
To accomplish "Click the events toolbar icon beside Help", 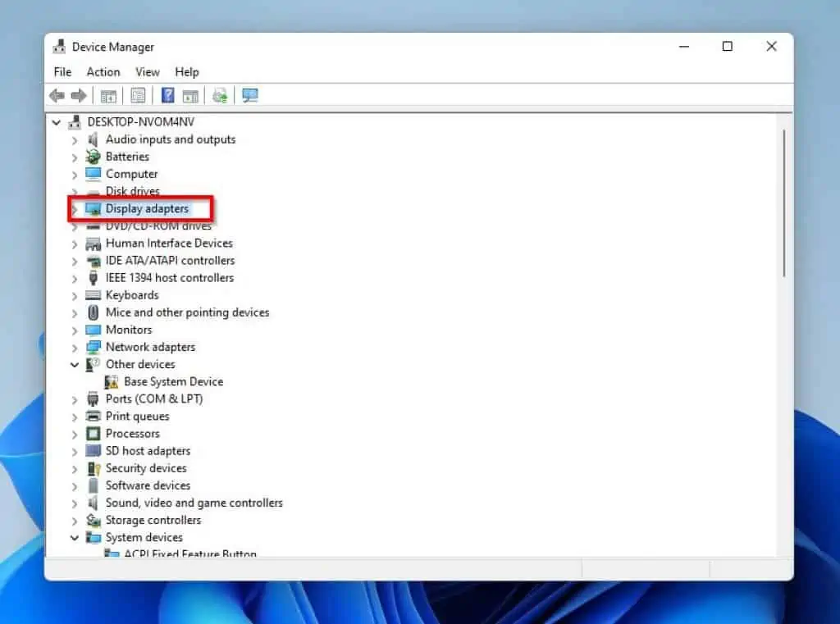I will click(190, 95).
